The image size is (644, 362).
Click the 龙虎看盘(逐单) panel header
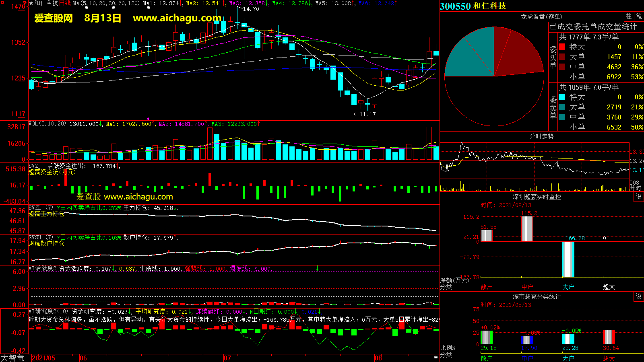541,16
